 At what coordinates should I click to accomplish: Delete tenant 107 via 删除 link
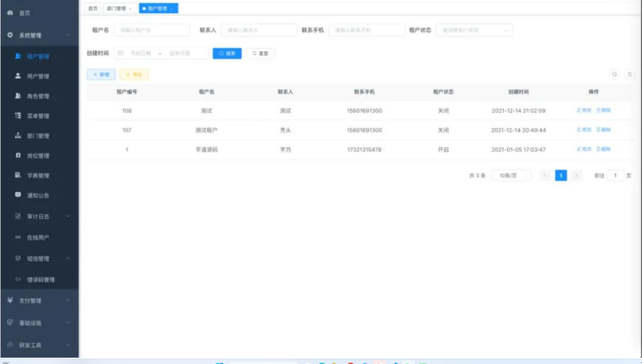pyautogui.click(x=603, y=130)
